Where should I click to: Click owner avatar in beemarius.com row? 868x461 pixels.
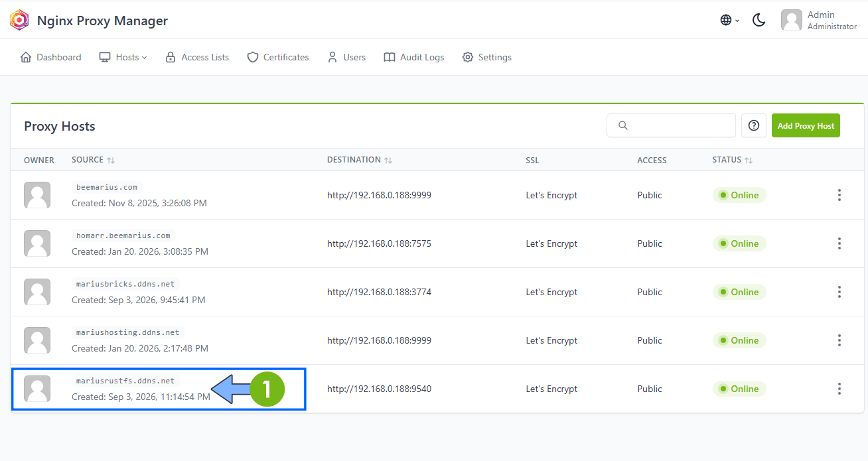pyautogui.click(x=37, y=195)
